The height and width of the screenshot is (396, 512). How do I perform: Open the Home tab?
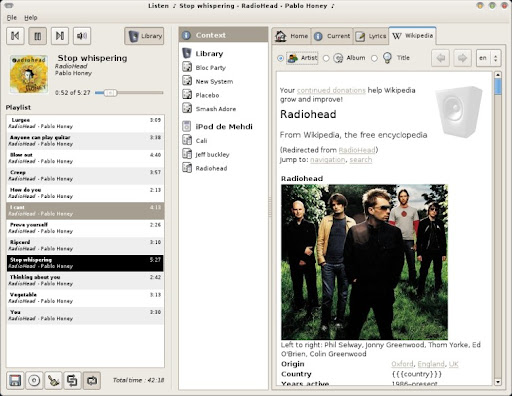[292, 36]
